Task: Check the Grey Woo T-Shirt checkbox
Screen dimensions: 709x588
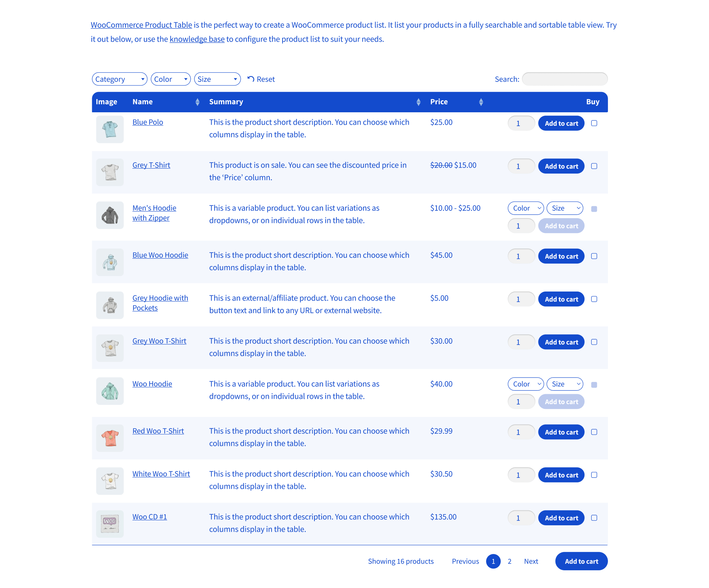Action: coord(594,342)
